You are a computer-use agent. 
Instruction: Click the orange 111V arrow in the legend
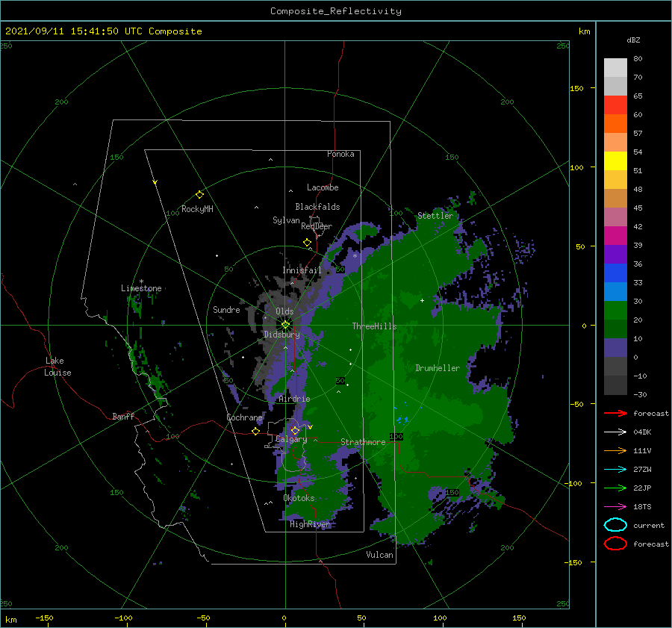[615, 450]
